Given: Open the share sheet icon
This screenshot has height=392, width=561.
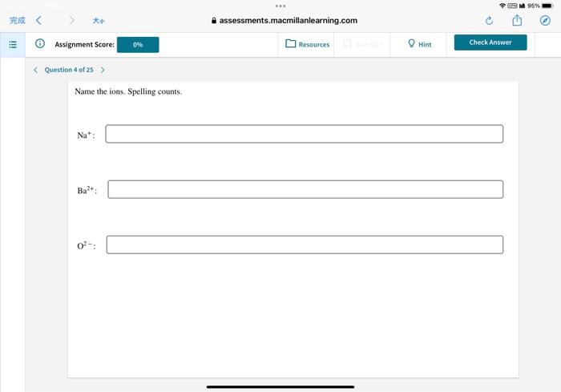Looking at the screenshot, I should (517, 20).
